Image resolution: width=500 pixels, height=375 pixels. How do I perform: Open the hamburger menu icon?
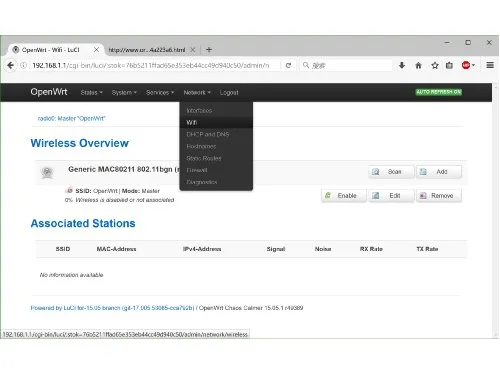490,65
